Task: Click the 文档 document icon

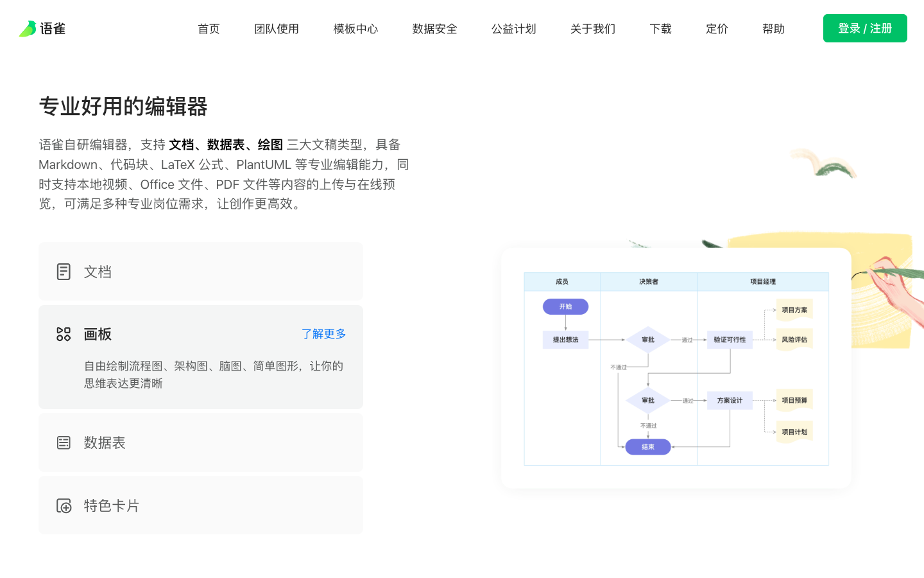Action: (x=64, y=272)
